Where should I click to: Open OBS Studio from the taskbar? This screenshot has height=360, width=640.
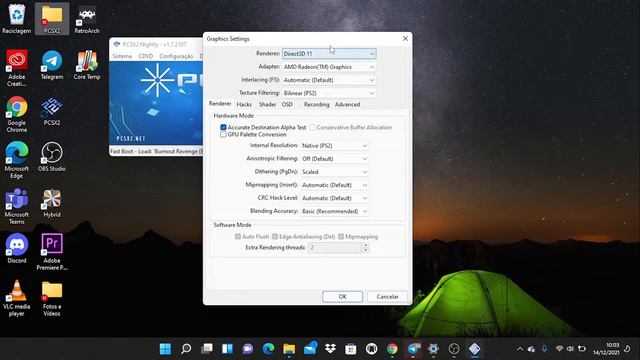[x=454, y=349]
